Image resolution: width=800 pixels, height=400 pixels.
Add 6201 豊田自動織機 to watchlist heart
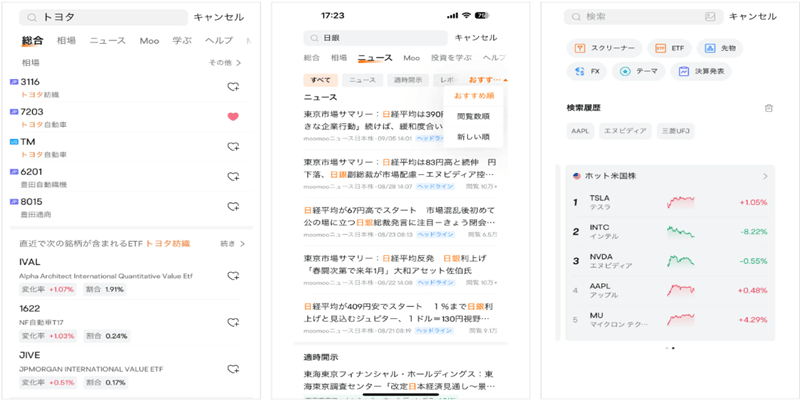[x=233, y=177]
